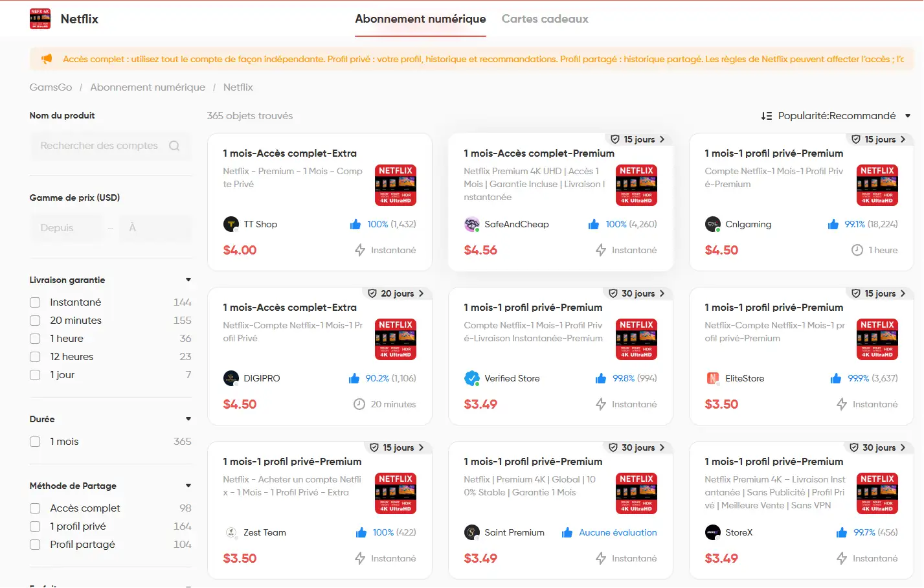Click the search magnifier icon in product search
The height and width of the screenshot is (588, 924).
click(x=174, y=146)
